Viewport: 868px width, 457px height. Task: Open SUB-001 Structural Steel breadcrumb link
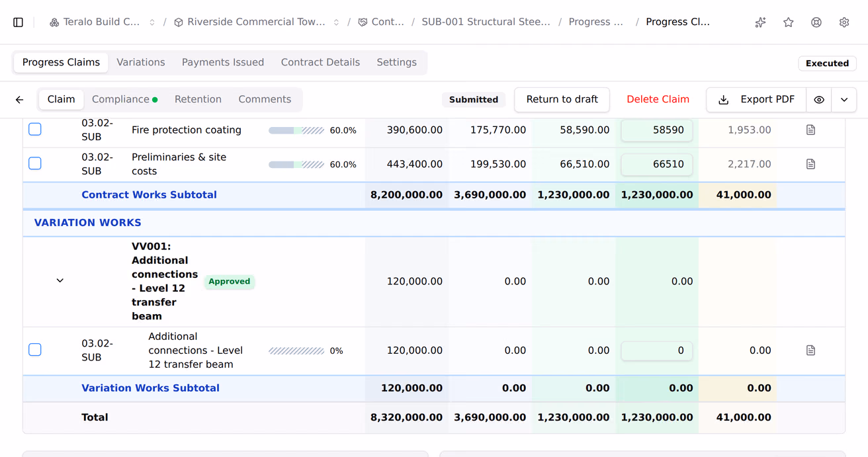coord(486,22)
